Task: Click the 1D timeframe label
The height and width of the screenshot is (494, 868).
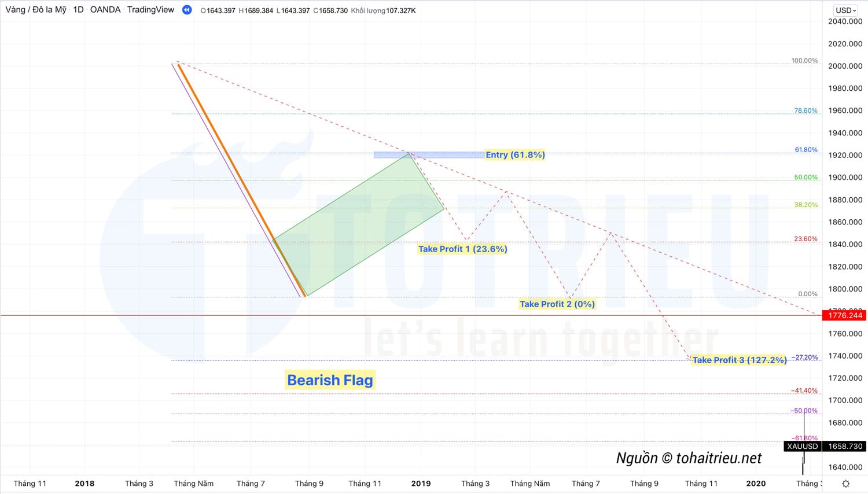Action: 78,10
